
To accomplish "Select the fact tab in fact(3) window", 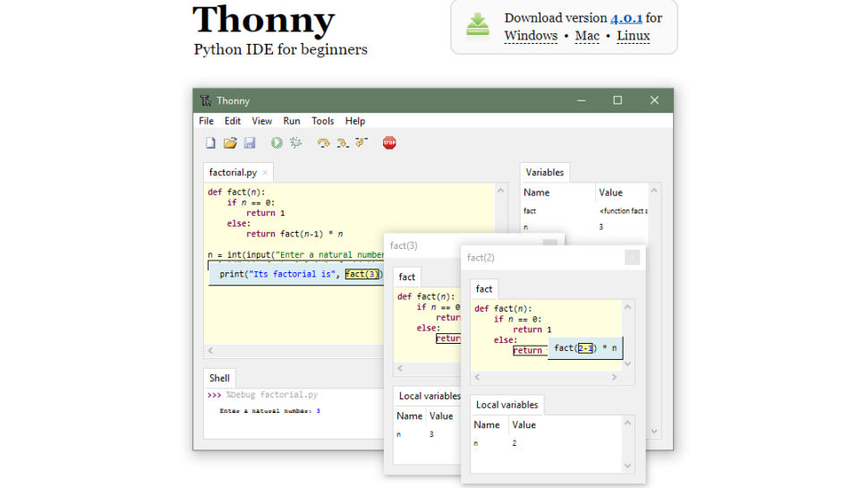I will pyautogui.click(x=407, y=277).
